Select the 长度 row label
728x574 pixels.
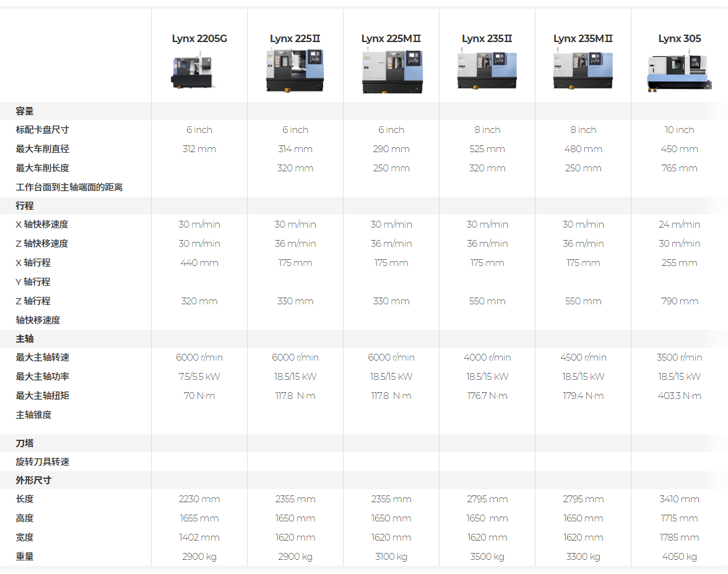coord(25,499)
